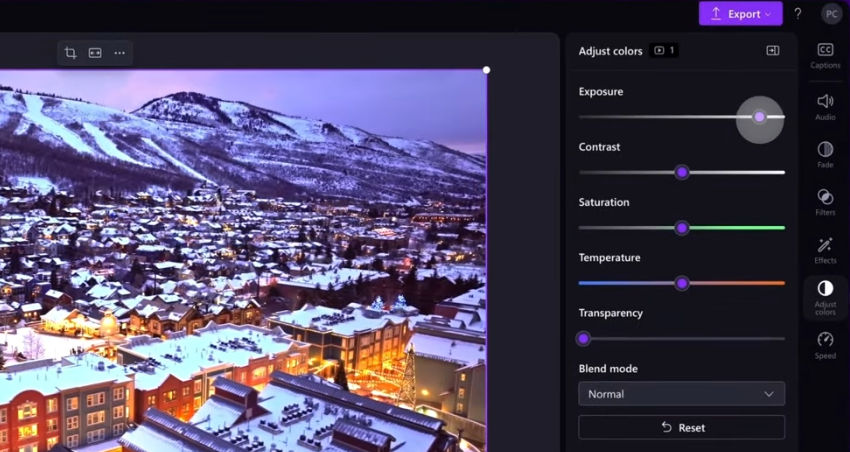This screenshot has width=850, height=452.
Task: Open the Speed tab
Action: click(x=825, y=346)
